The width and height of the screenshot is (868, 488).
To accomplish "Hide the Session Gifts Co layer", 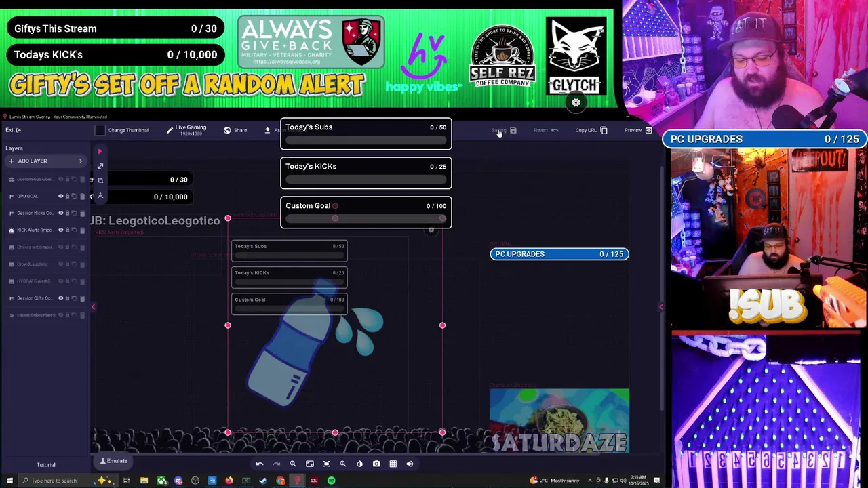I will click(61, 298).
